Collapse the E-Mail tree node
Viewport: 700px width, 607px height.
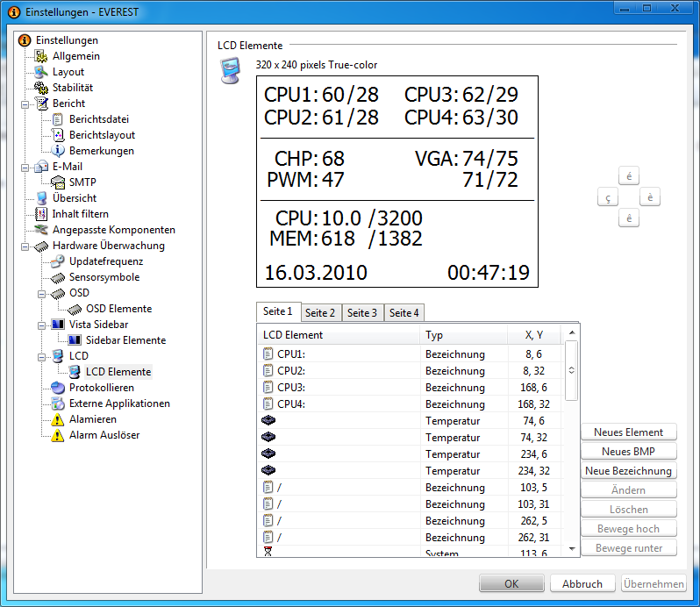[x=25, y=168]
